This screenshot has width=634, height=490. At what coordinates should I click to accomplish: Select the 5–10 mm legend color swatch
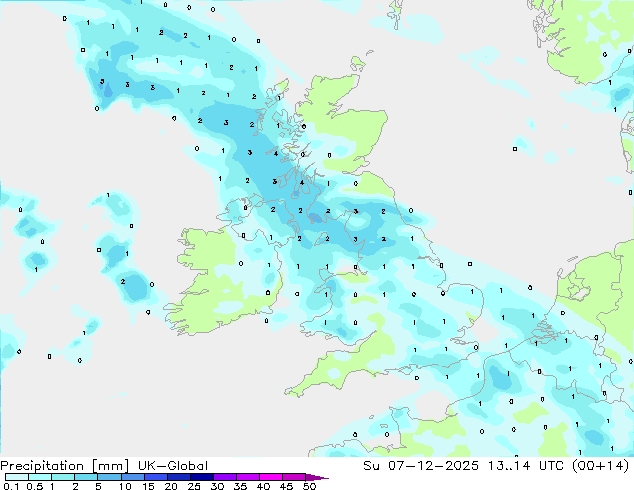pos(109,477)
